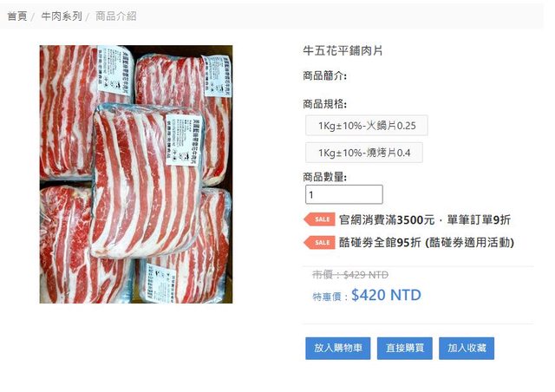The width and height of the screenshot is (555, 392).
Task: Open the 酷碰券全館95折 promotion text
Action: point(427,243)
